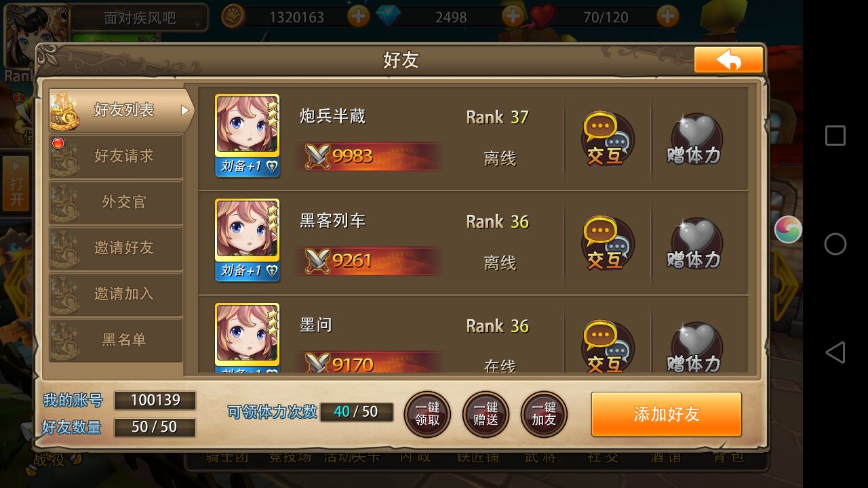
Task: Open 交互 chat icon for 墨问
Action: point(607,346)
